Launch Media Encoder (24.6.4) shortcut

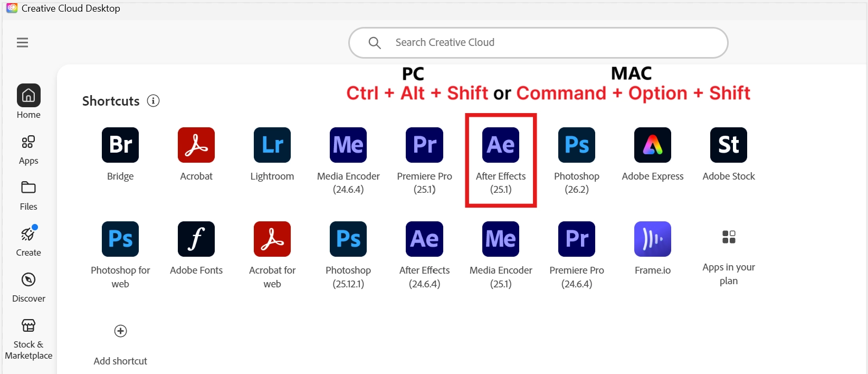(x=348, y=145)
